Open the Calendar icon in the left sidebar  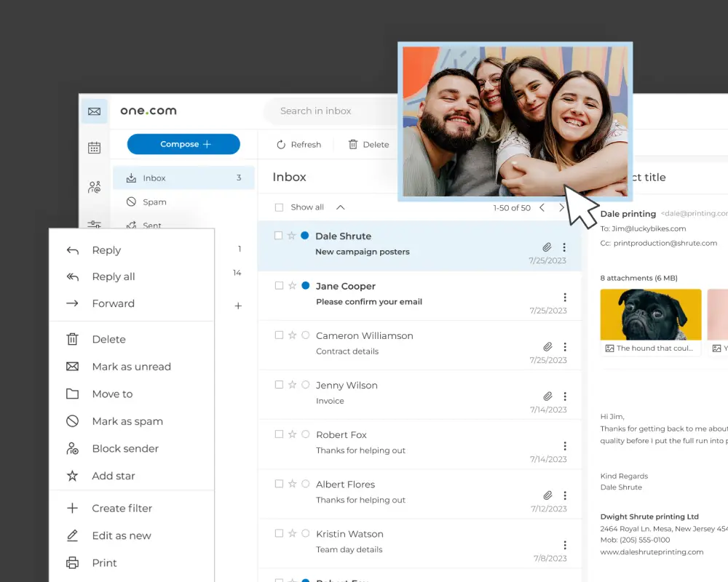pos(94,146)
